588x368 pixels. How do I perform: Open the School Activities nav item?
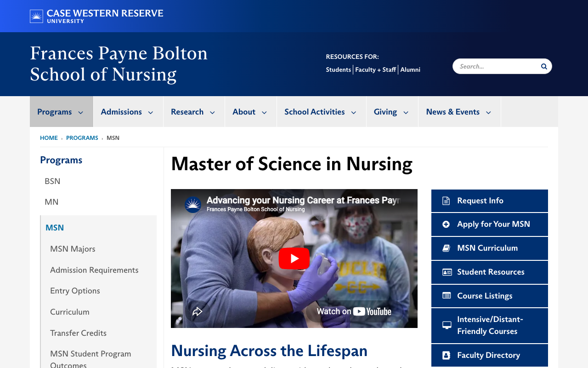(x=322, y=112)
